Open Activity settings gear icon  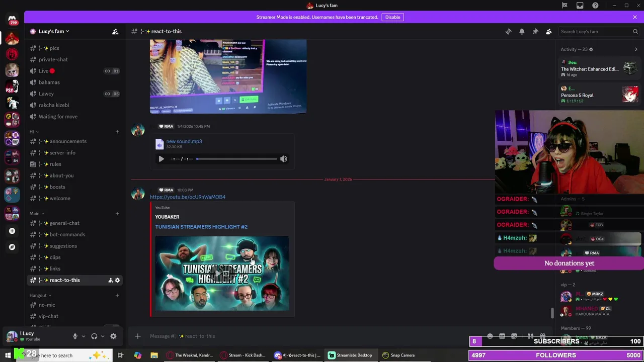pyautogui.click(x=591, y=49)
